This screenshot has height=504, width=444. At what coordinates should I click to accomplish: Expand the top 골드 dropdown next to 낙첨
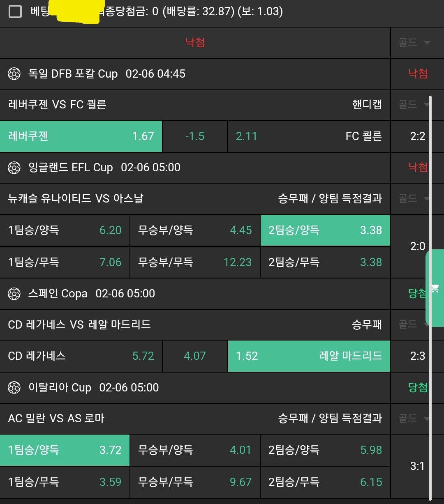tap(414, 42)
